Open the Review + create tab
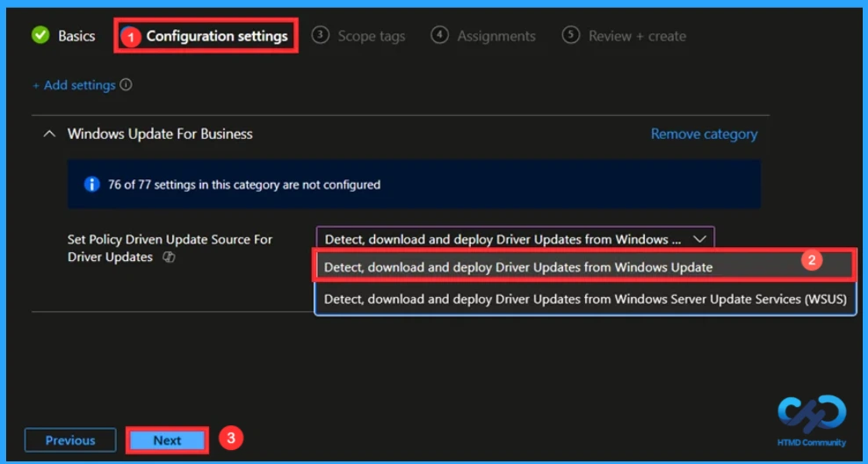 pos(637,36)
